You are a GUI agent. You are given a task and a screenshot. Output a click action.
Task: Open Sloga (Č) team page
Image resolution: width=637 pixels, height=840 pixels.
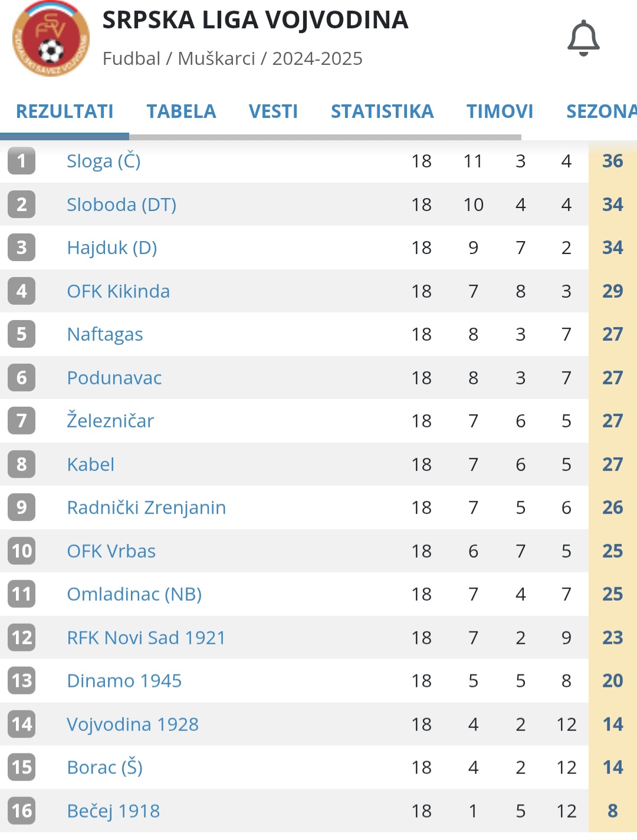[104, 161]
